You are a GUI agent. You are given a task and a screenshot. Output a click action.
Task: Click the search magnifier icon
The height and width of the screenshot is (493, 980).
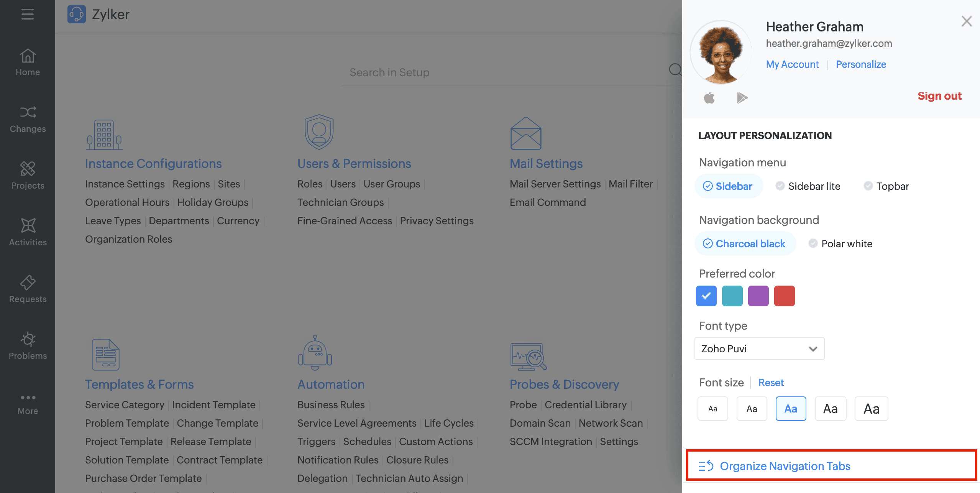pos(675,70)
